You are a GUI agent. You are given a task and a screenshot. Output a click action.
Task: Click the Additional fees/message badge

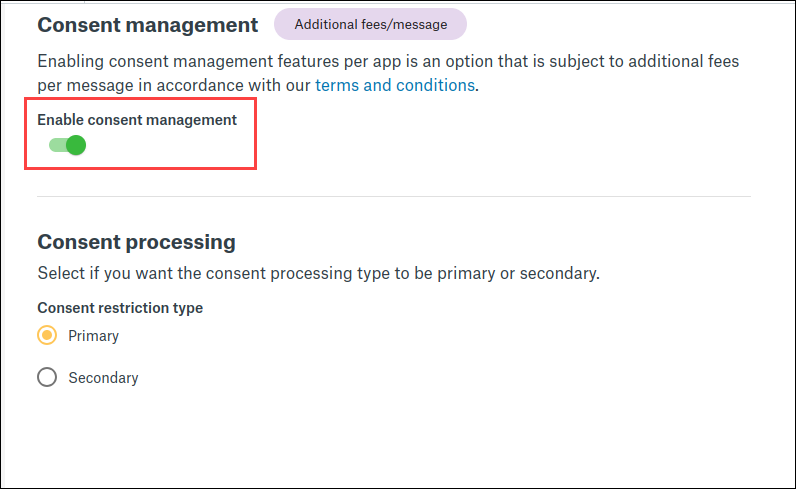pyautogui.click(x=370, y=24)
